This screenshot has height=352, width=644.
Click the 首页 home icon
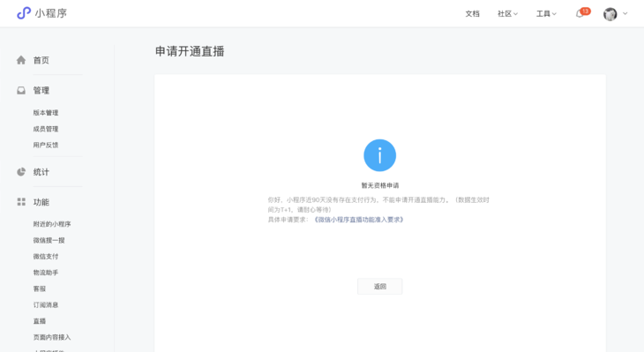click(21, 60)
